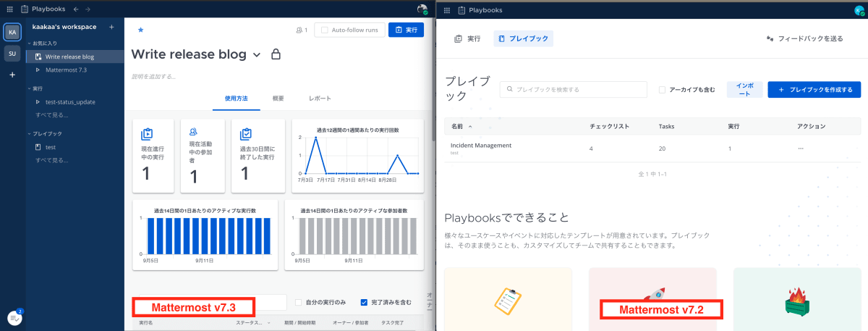Click 説明を追加する description field
Screen dimensions: 868x331
[x=153, y=75]
